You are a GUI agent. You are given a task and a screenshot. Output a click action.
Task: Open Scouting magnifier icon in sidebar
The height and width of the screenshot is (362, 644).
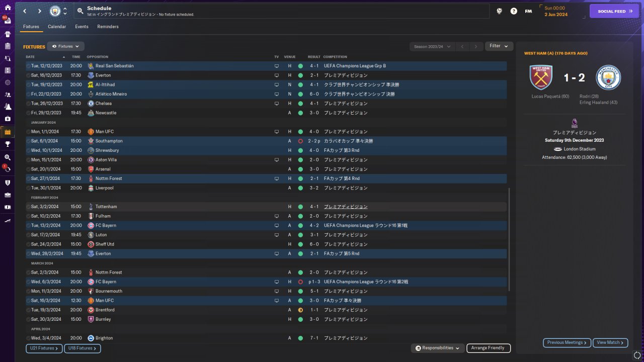pos(7,157)
